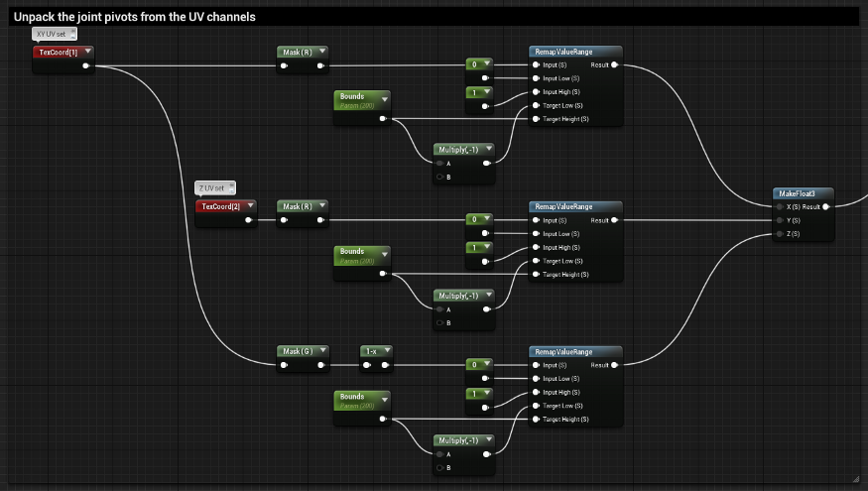Click the TexCoord[2] output pin
This screenshot has height=491, width=868.
click(249, 220)
